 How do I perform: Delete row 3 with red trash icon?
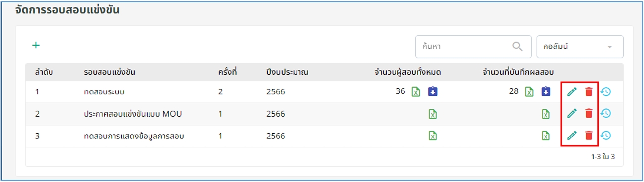coord(588,135)
